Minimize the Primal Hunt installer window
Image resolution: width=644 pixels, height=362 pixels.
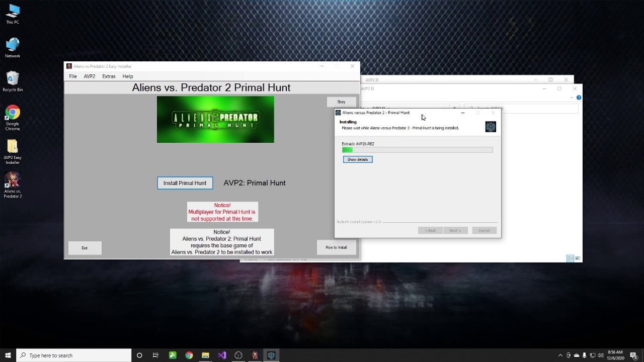[x=463, y=113]
